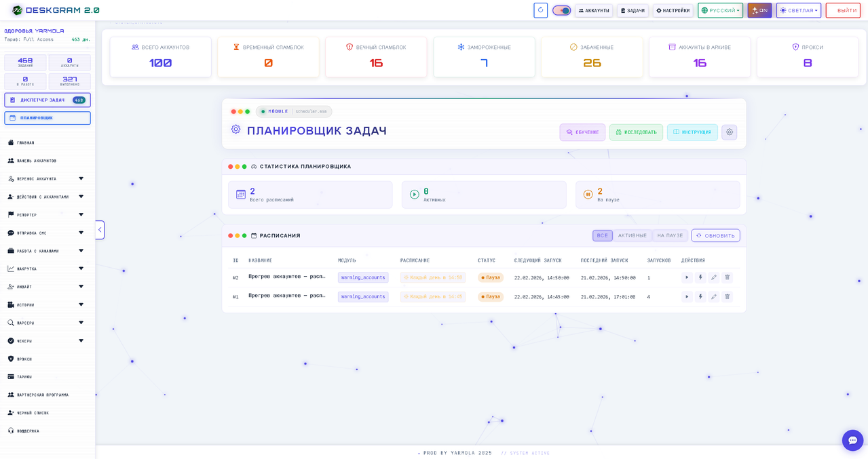Click the refresh icon in the top bar
Screen dimensions: 868x459
pos(540,10)
